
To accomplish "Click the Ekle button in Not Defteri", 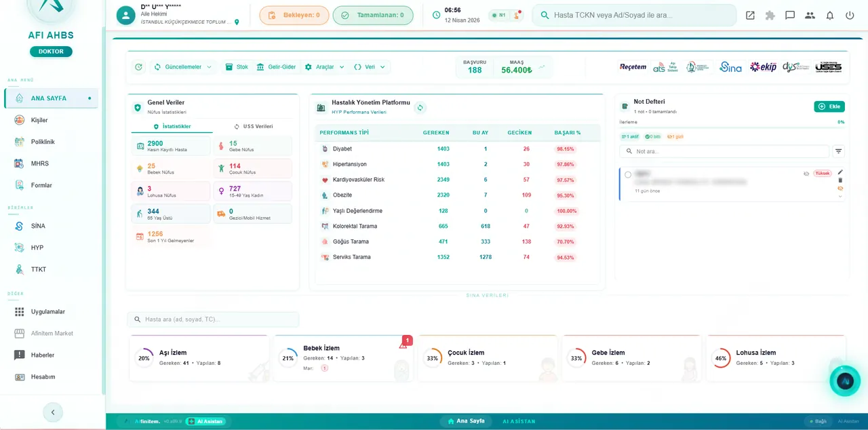I will [829, 106].
